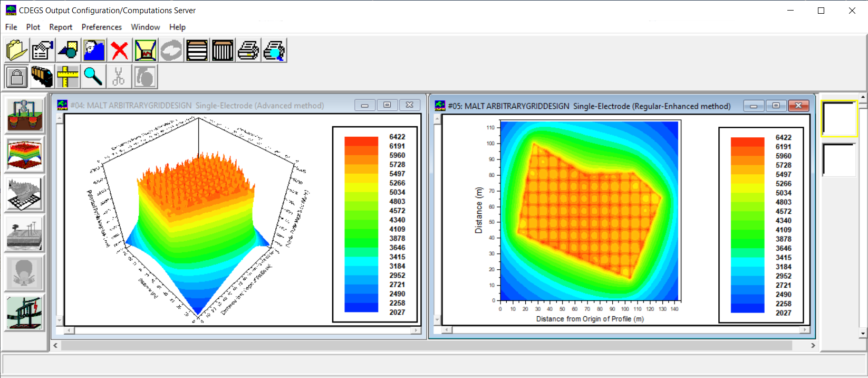The height and width of the screenshot is (378, 868).
Task: Close the #05 Regular-Enhanced method window
Action: tap(798, 106)
